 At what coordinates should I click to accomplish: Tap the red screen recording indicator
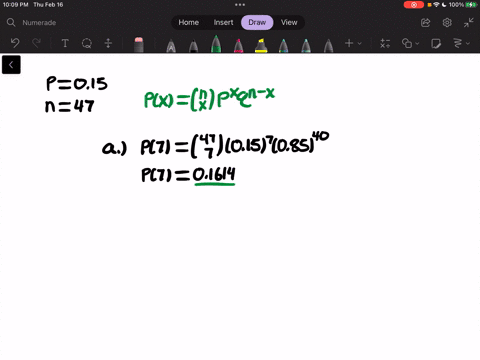pyautogui.click(x=414, y=5)
